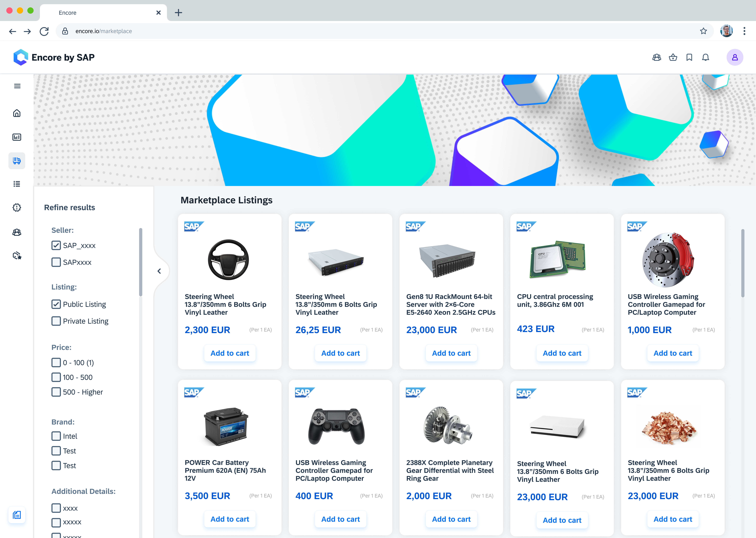Bookmark this page with the star icon
Viewport: 756px width, 538px height.
(x=703, y=31)
